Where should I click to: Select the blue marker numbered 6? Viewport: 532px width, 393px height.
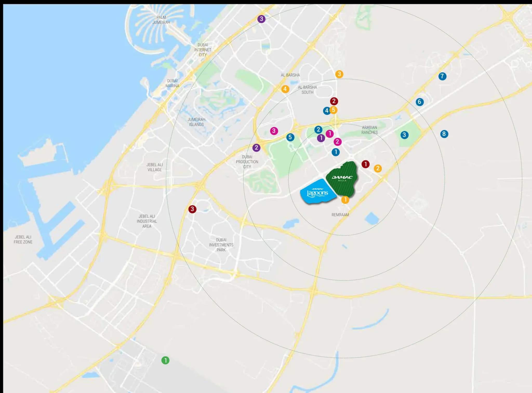coord(420,102)
